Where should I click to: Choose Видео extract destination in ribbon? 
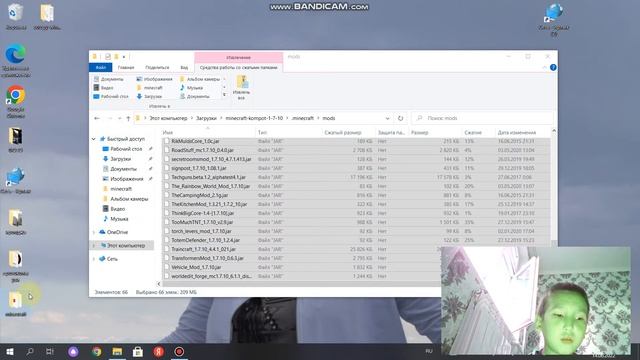104,88
